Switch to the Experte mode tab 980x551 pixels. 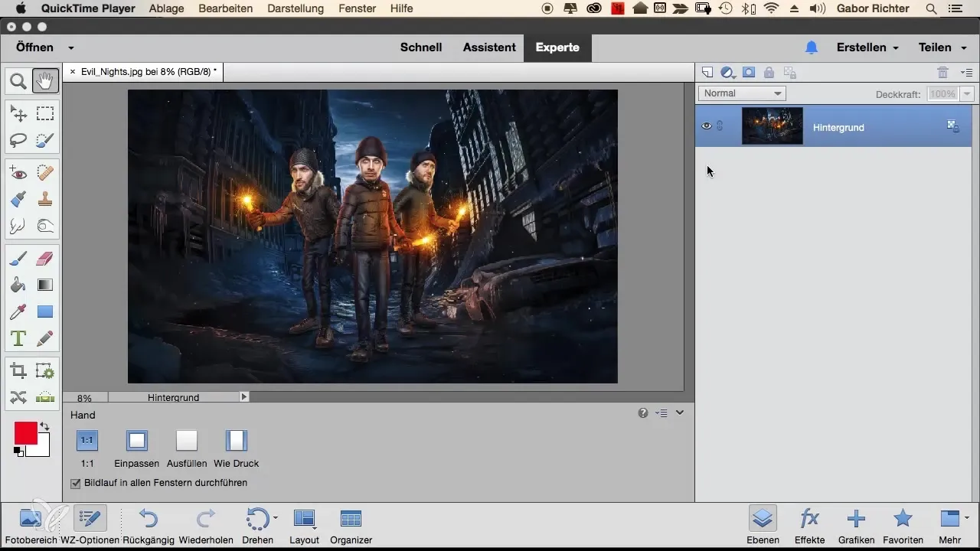coord(557,47)
